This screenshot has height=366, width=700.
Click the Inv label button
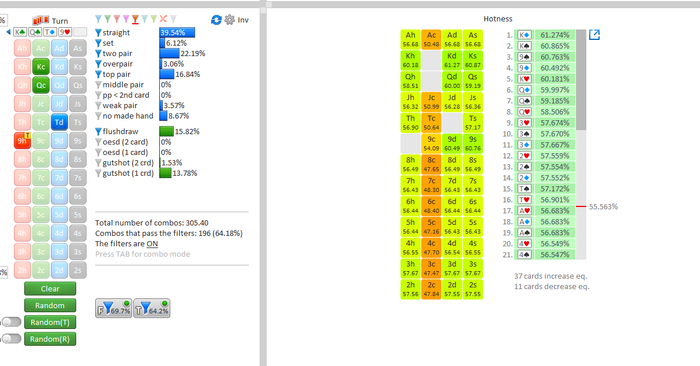(x=243, y=20)
